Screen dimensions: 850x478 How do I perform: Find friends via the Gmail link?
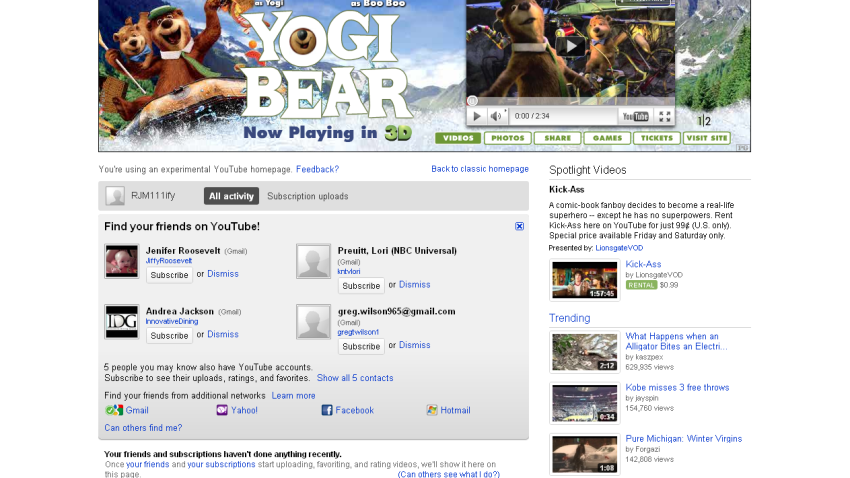pos(137,410)
